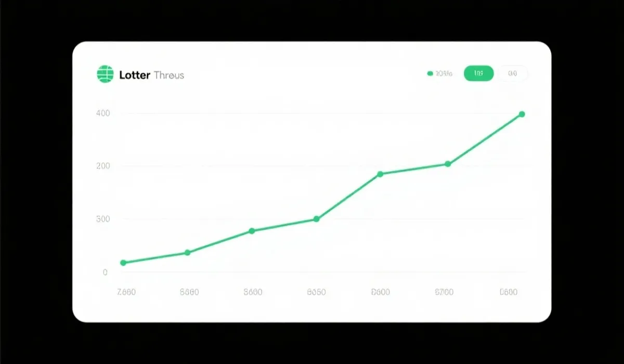The height and width of the screenshot is (364, 624).
Task: Switch to the white outlined pill tab
Action: pyautogui.click(x=513, y=74)
